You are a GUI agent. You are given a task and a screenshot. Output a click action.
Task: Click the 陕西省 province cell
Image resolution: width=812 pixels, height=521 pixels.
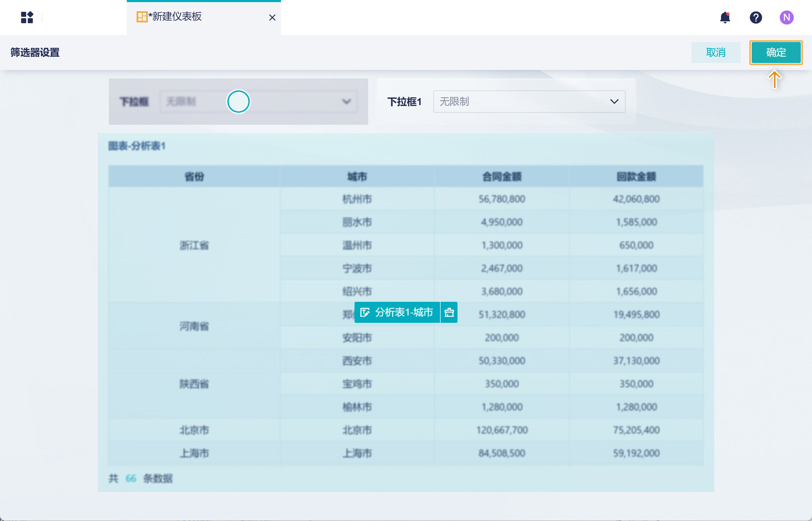point(194,384)
